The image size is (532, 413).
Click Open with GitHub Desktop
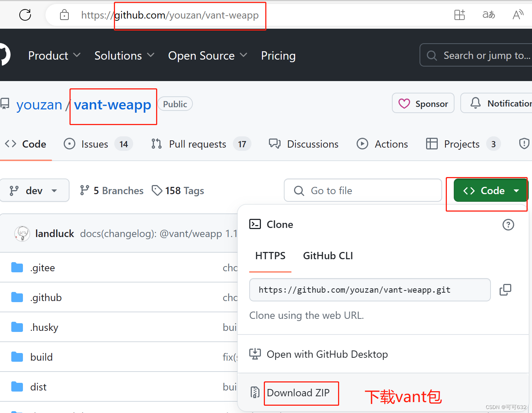(x=327, y=354)
